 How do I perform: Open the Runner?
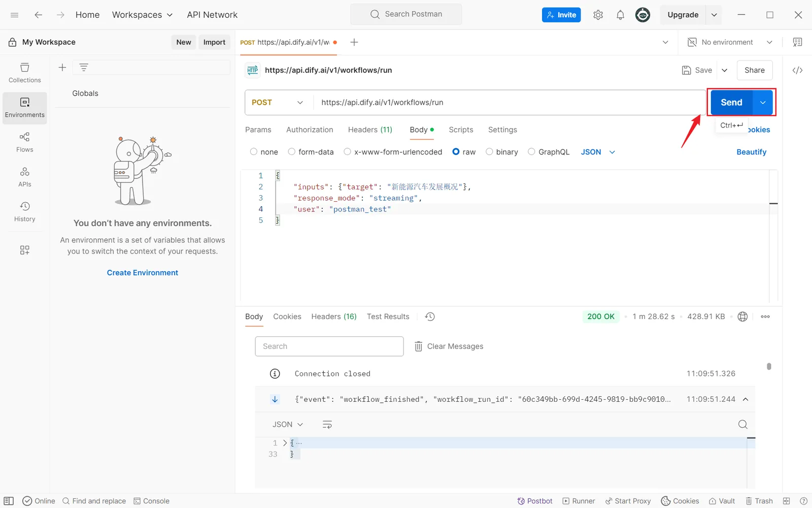click(x=579, y=501)
